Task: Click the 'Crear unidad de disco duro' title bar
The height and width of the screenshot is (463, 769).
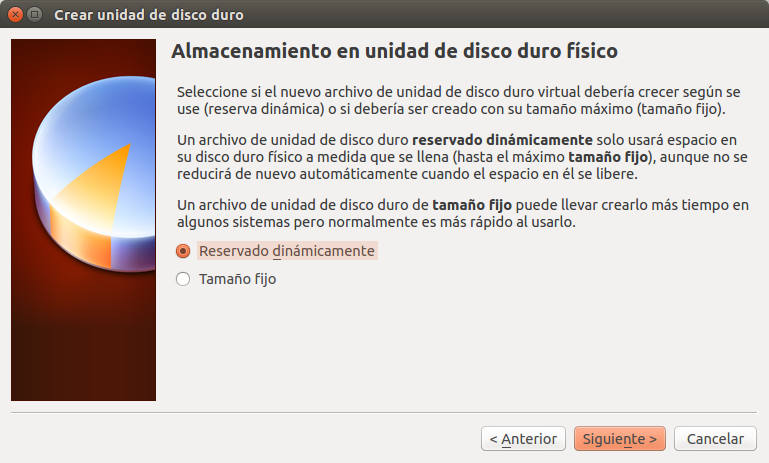Action: pos(149,15)
